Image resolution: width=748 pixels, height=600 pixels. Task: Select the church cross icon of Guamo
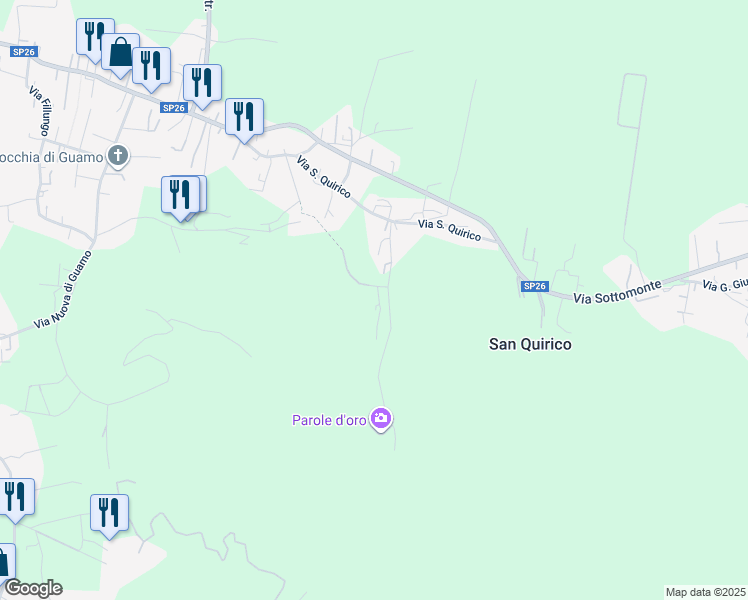tap(118, 156)
